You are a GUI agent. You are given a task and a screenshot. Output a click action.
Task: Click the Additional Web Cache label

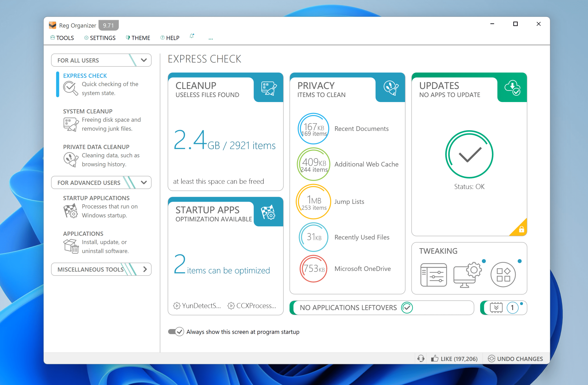366,164
